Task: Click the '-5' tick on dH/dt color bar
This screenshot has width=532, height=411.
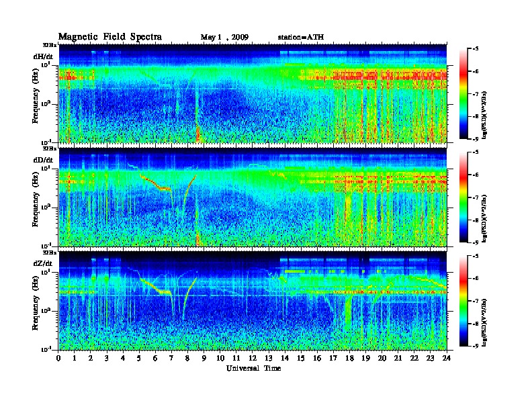Action: tap(476, 49)
